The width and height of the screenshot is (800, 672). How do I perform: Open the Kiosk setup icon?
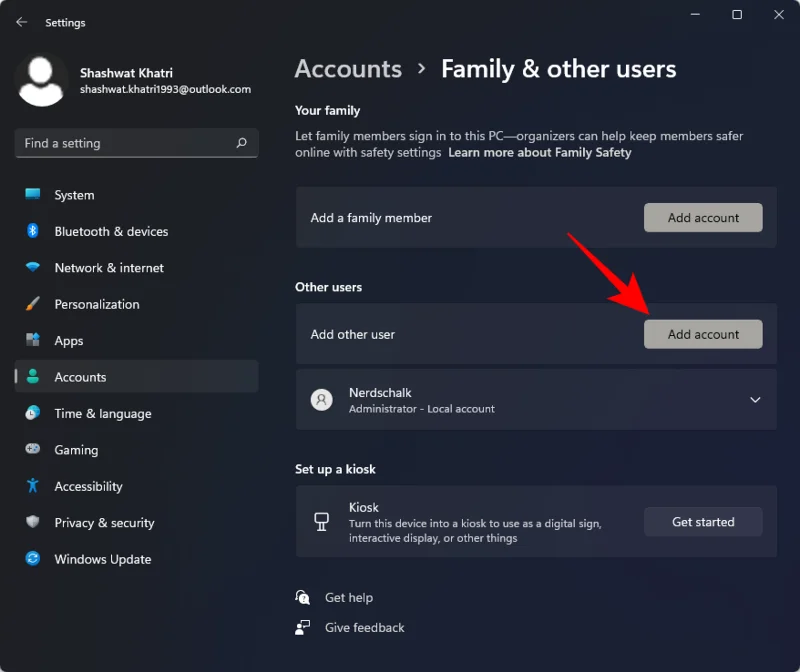click(321, 521)
